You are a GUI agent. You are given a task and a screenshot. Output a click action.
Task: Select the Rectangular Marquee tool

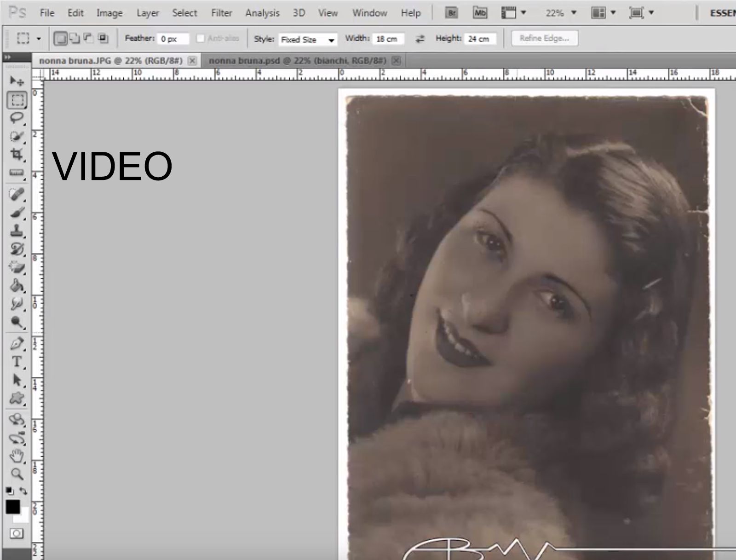[x=17, y=100]
